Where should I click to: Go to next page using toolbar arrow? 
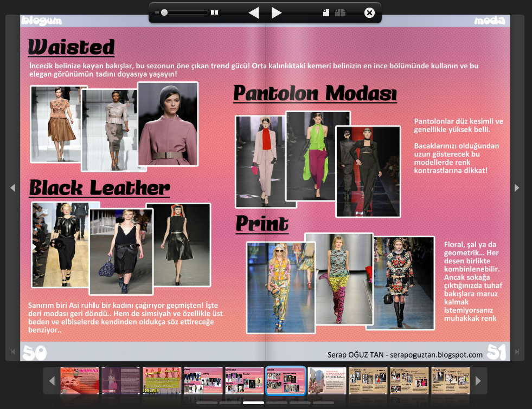click(x=277, y=13)
